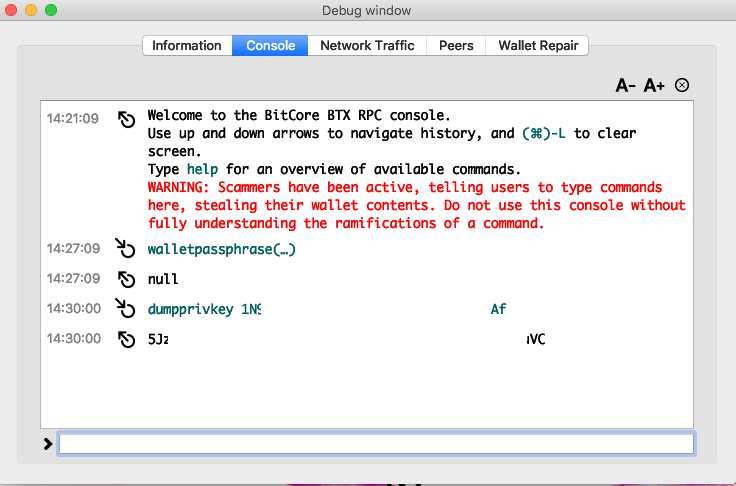The width and height of the screenshot is (736, 486).
Task: Click the red scammers WARNING text
Action: click(416, 205)
